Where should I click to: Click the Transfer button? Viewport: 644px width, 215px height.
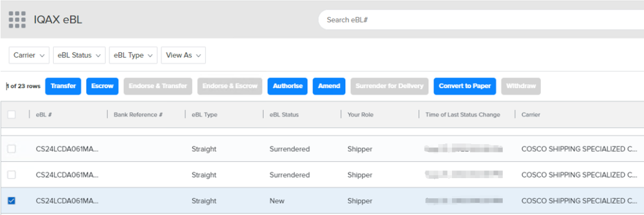[63, 86]
